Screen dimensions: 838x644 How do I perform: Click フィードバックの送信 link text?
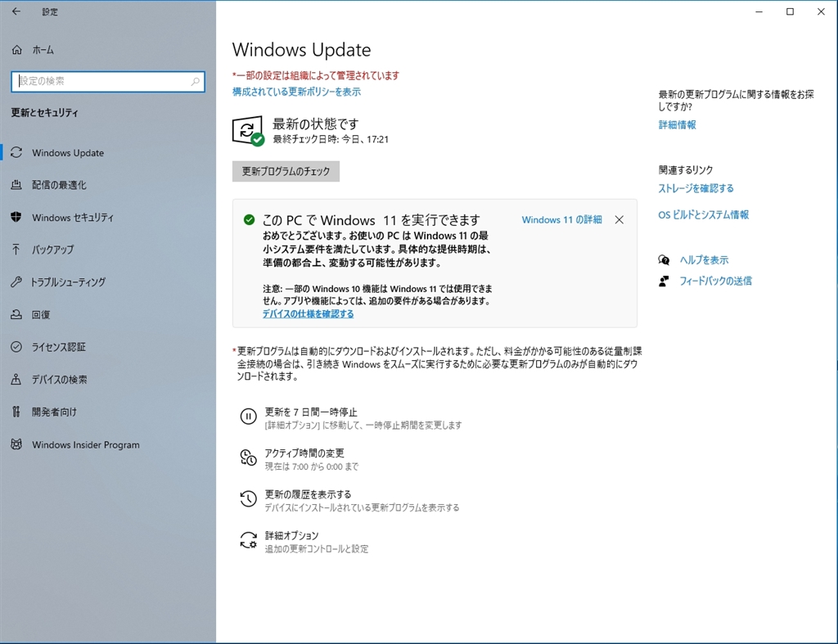pos(715,281)
